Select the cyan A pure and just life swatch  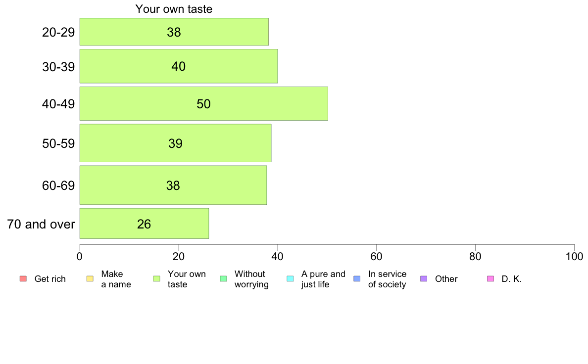tap(290, 278)
